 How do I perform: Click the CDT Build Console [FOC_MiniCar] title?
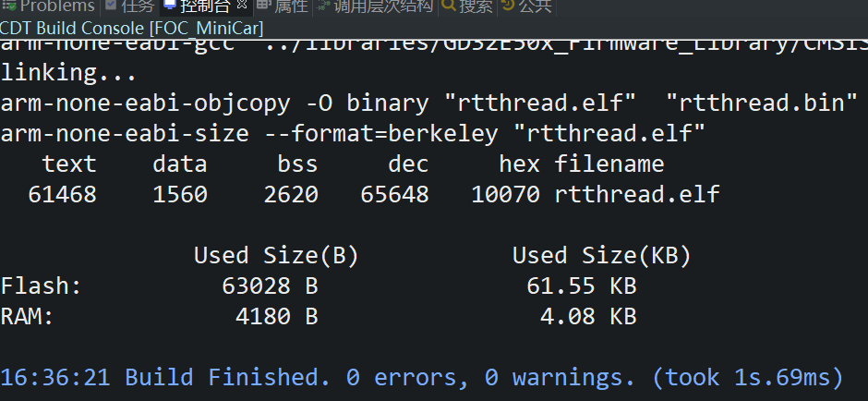pos(132,28)
